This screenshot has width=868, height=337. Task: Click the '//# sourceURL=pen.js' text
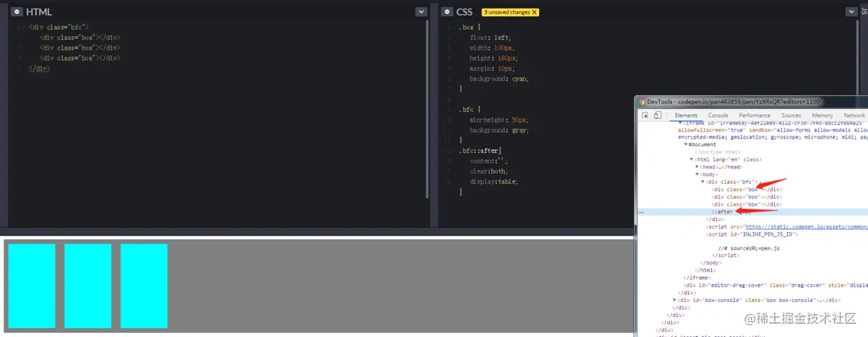(x=749, y=248)
